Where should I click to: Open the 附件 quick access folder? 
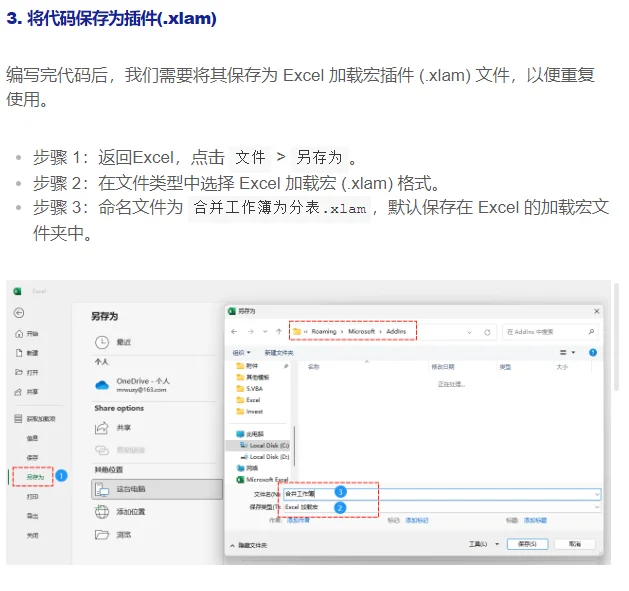point(247,366)
